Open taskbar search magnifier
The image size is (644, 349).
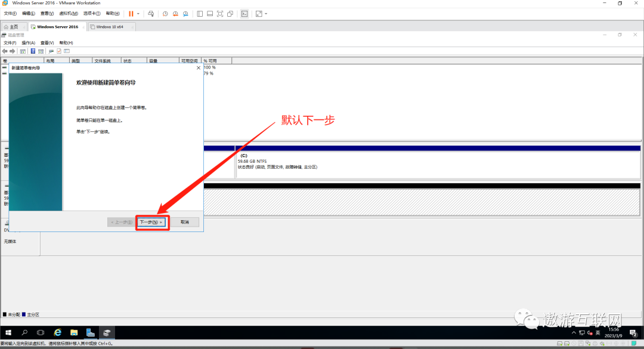click(24, 332)
